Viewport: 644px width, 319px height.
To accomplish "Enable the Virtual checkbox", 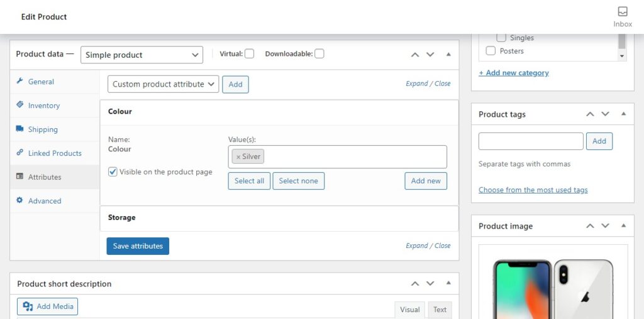I will click(x=249, y=54).
